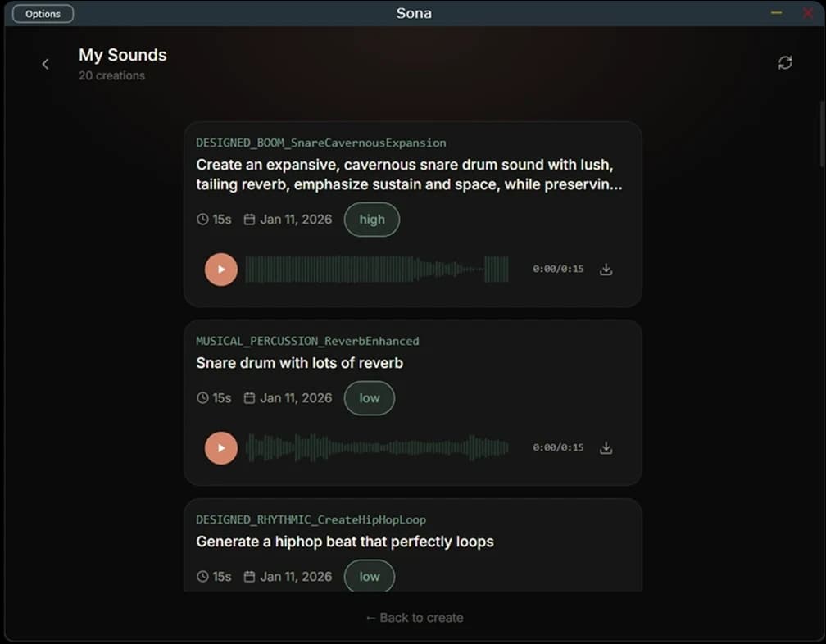826x644 pixels.
Task: Click the Jan 11, 2026 date on ReverbEnhanced card
Action: tap(288, 398)
